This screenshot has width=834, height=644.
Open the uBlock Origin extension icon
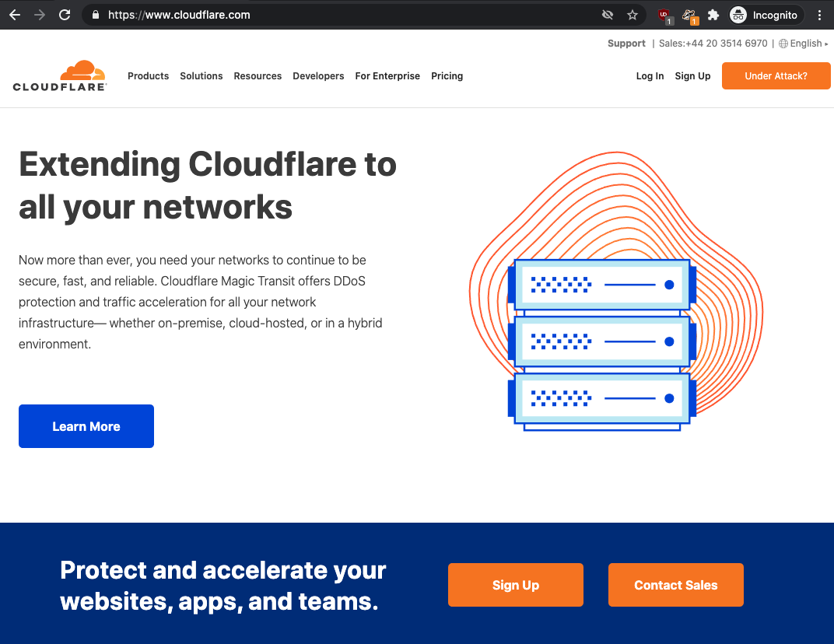664,15
